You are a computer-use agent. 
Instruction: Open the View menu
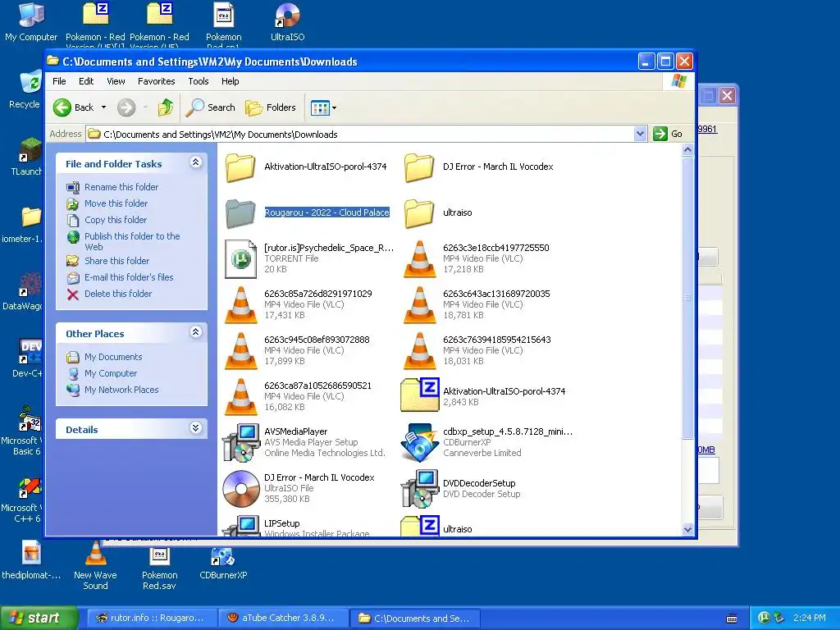click(116, 81)
